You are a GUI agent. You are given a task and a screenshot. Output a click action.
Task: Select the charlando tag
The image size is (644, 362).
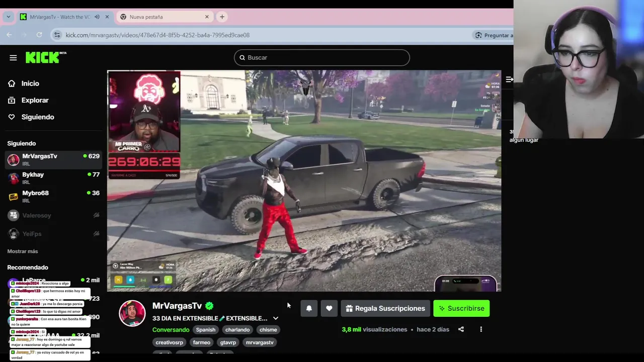coord(237,330)
